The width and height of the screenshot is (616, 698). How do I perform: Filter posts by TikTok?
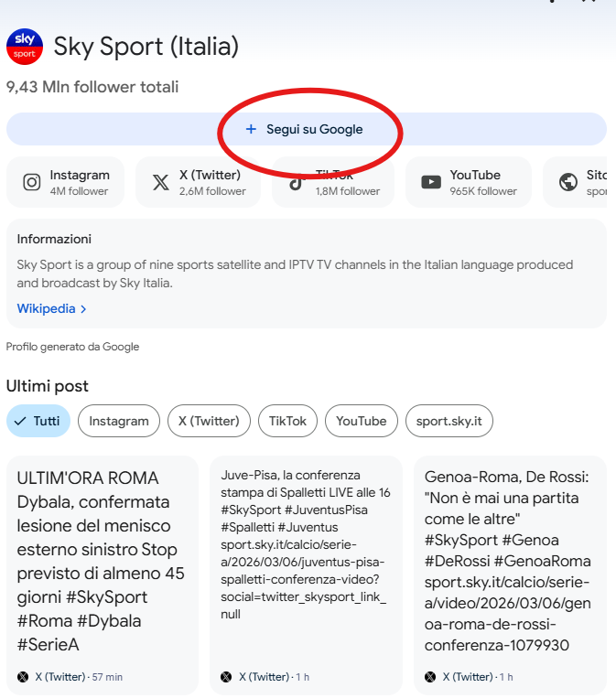click(288, 421)
